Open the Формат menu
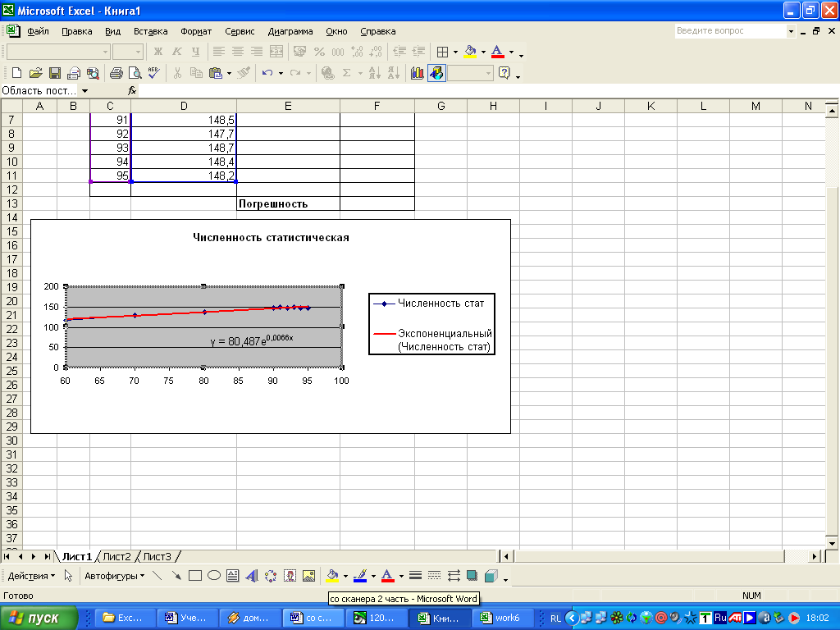This screenshot has height=630, width=840. 196,32
